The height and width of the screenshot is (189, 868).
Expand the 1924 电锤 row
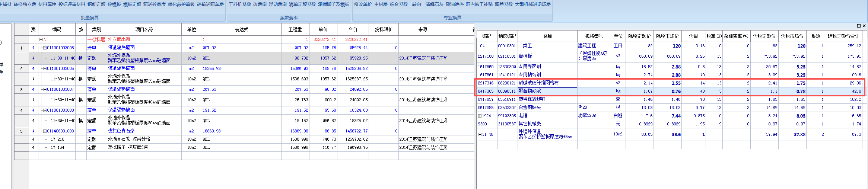[480, 116]
